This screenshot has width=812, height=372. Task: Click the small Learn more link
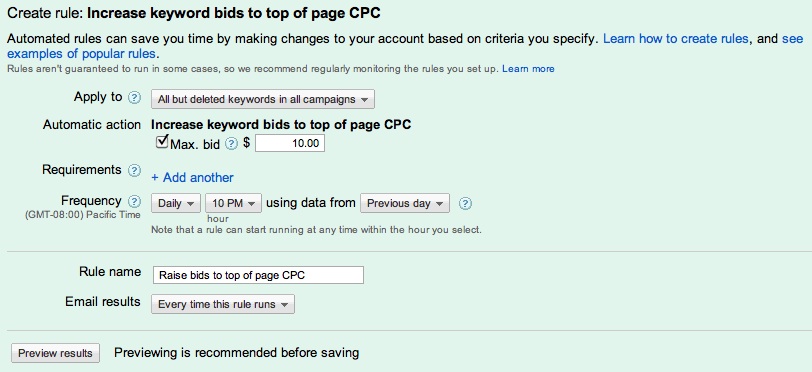528,69
